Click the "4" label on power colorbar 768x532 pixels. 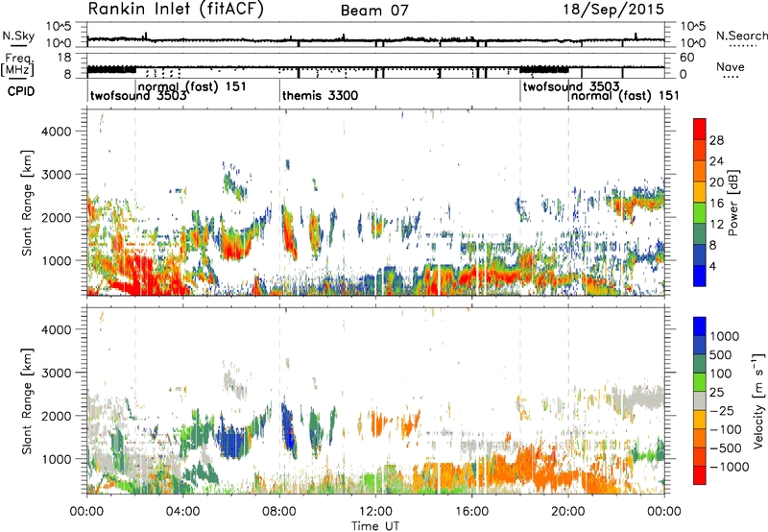tap(712, 266)
